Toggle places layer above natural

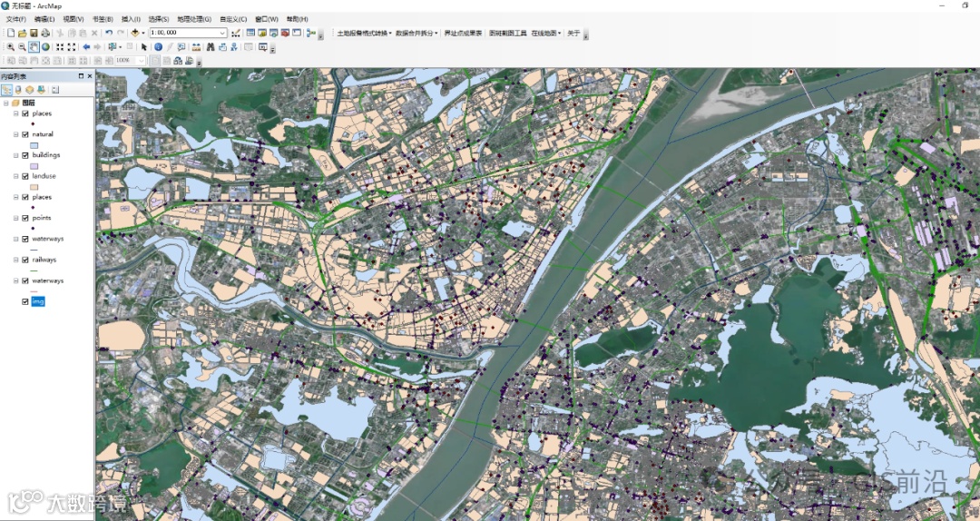(25, 113)
